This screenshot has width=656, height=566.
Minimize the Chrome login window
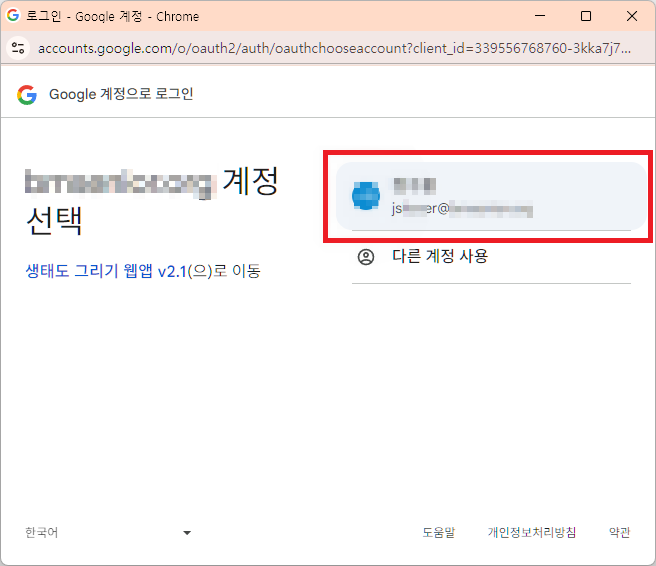pos(540,16)
